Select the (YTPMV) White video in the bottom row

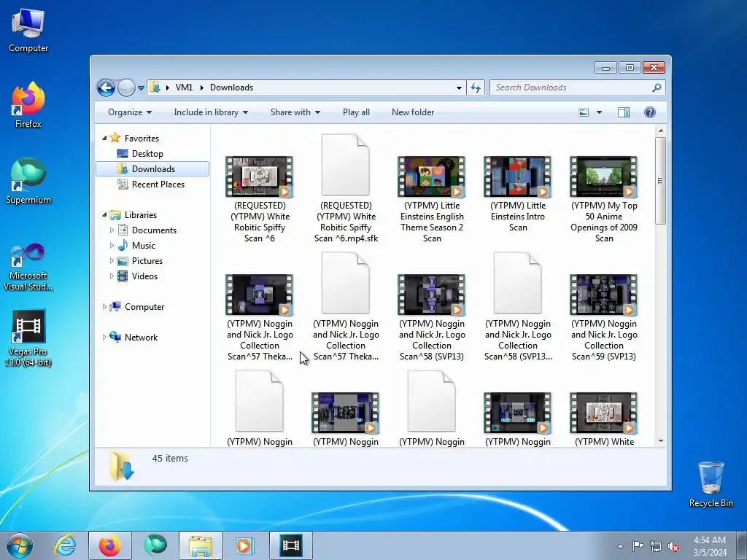point(603,413)
